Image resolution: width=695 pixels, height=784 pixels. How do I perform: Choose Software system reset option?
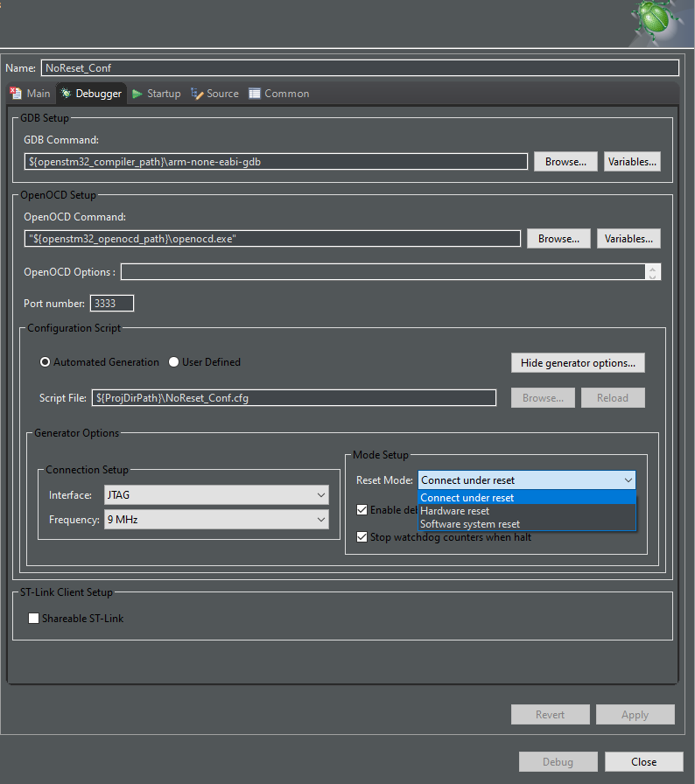(x=526, y=524)
